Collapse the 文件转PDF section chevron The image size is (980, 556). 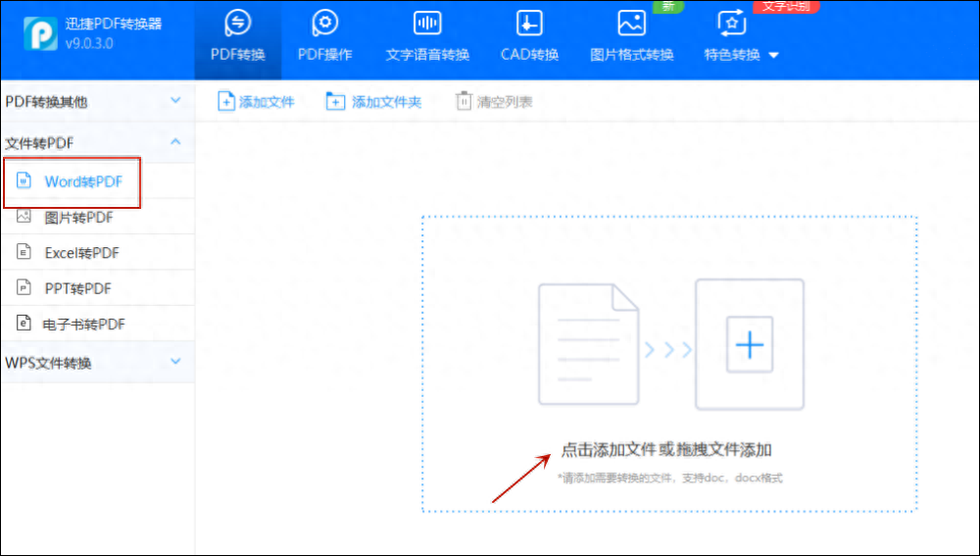click(x=175, y=142)
